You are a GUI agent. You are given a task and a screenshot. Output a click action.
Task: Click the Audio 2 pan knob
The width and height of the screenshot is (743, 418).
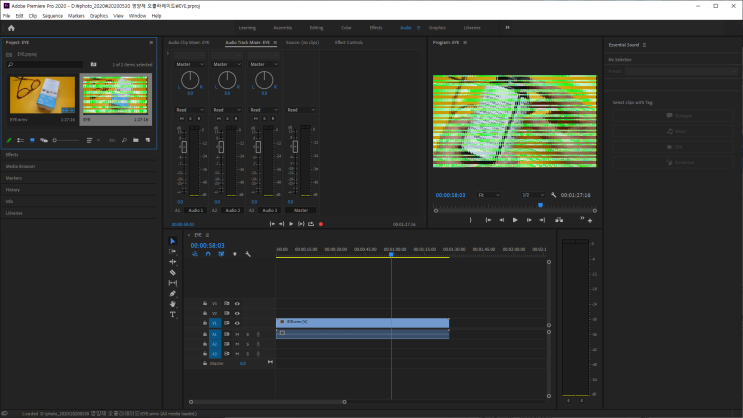pyautogui.click(x=227, y=80)
